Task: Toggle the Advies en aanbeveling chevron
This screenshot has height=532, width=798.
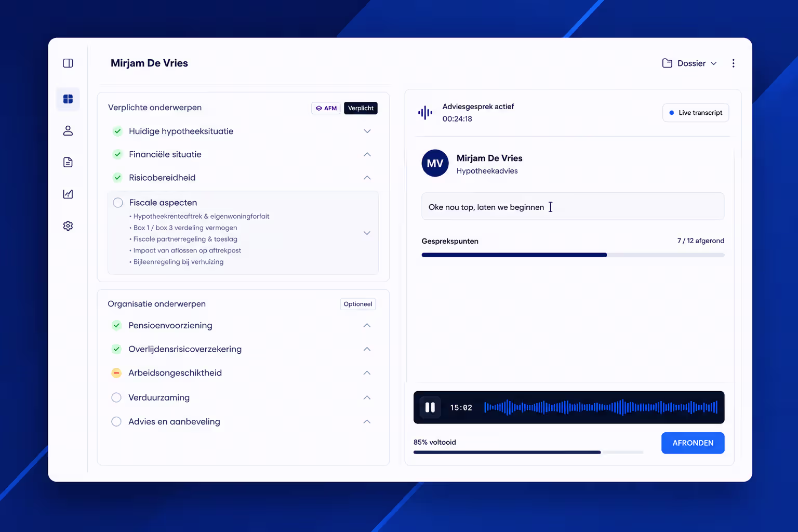Action: (367, 421)
